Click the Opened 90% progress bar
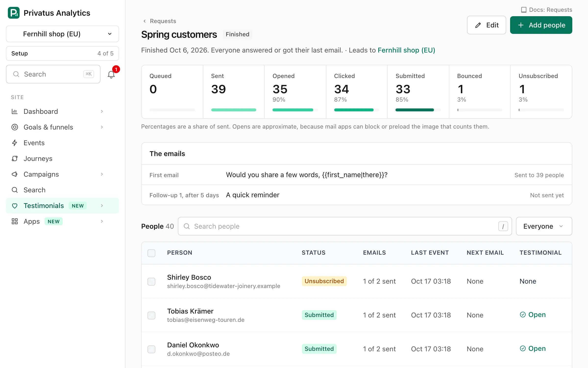The height and width of the screenshot is (368, 588). click(x=295, y=110)
